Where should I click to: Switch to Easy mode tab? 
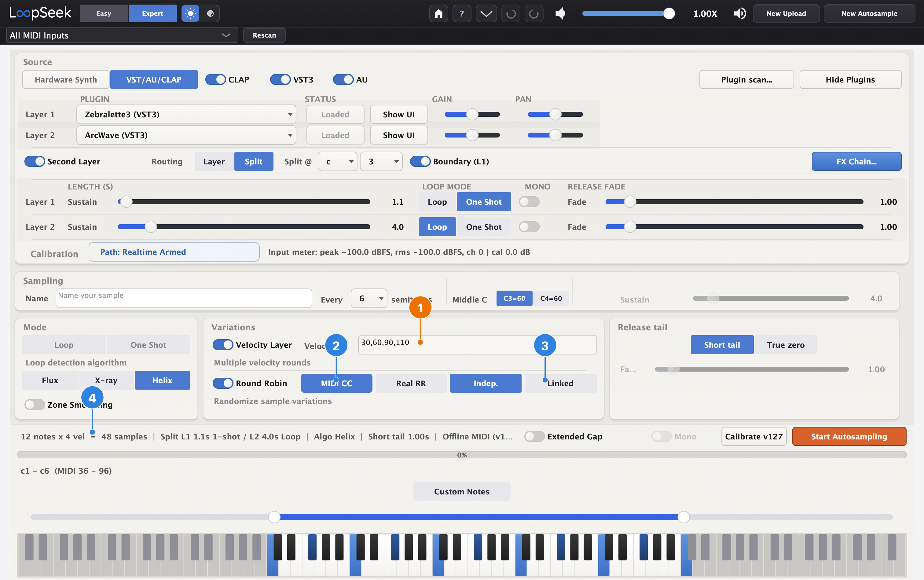pos(104,14)
